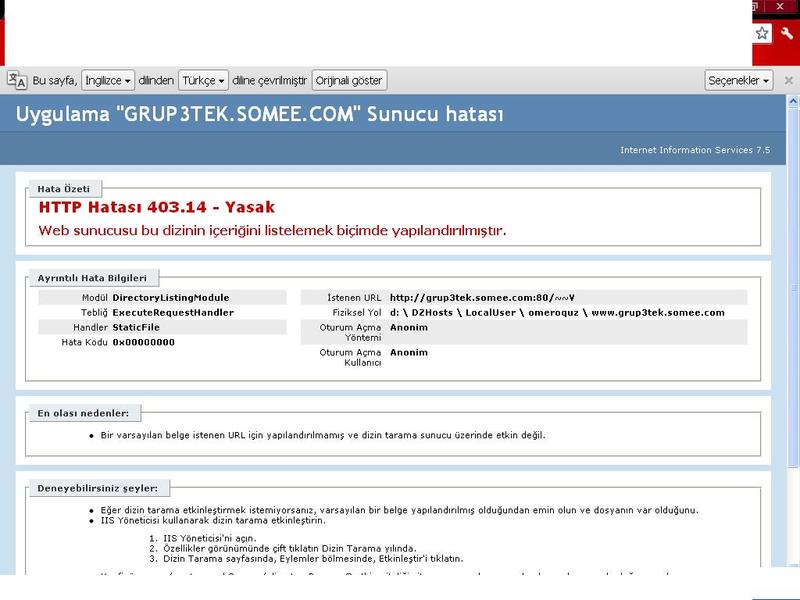Click the scroll up arrow of the page
This screenshot has height=600, width=800.
[x=792, y=103]
